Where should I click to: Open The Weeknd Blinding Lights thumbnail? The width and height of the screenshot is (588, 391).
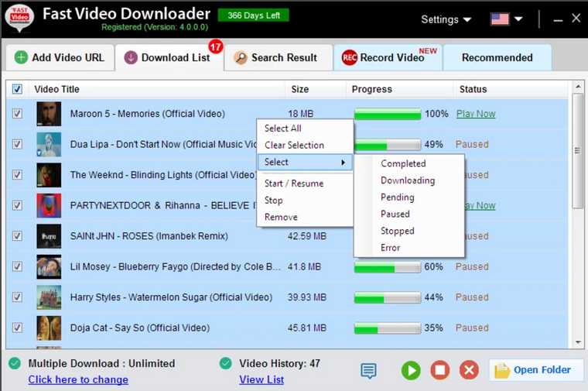point(49,175)
